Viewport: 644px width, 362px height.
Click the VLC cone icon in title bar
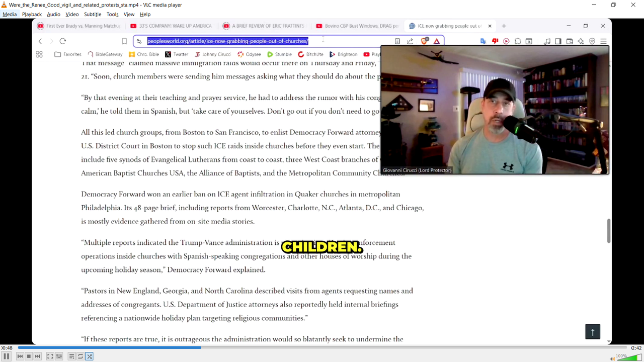pyautogui.click(x=4, y=5)
